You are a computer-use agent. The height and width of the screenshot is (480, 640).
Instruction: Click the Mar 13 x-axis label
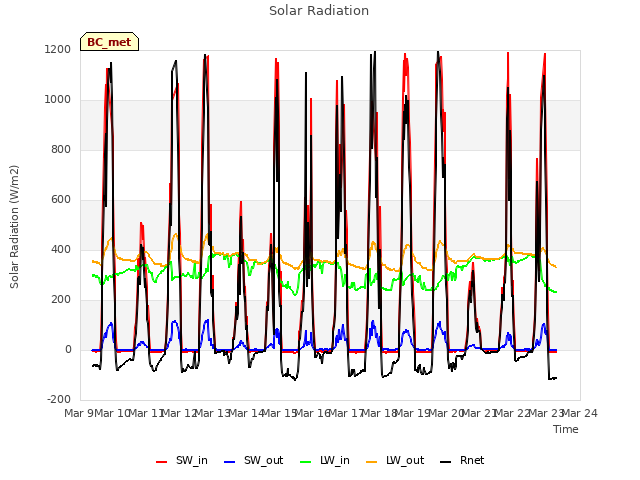(x=213, y=413)
